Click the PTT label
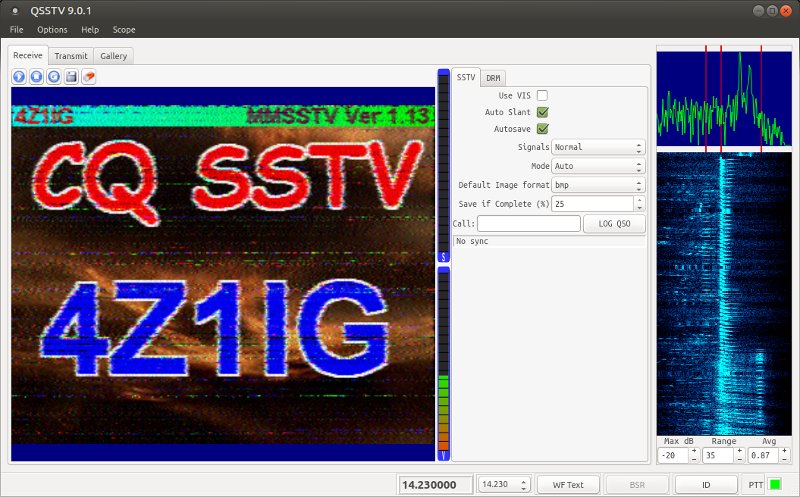 tap(756, 485)
